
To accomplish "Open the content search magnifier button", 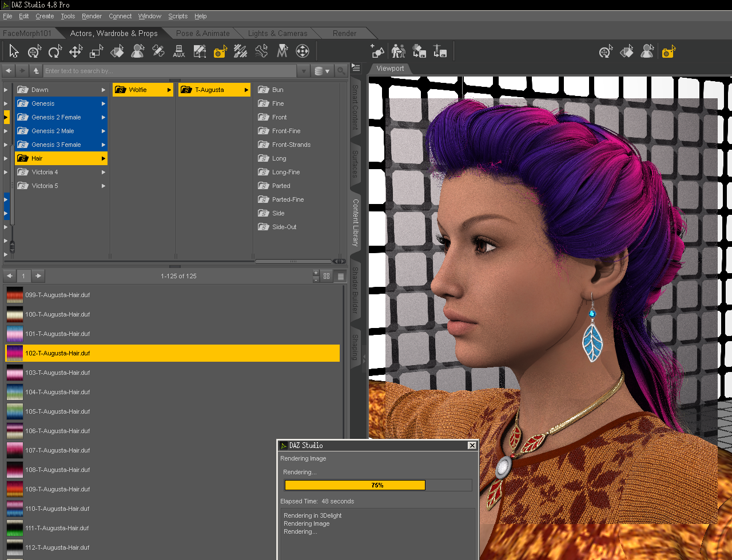I will point(341,71).
